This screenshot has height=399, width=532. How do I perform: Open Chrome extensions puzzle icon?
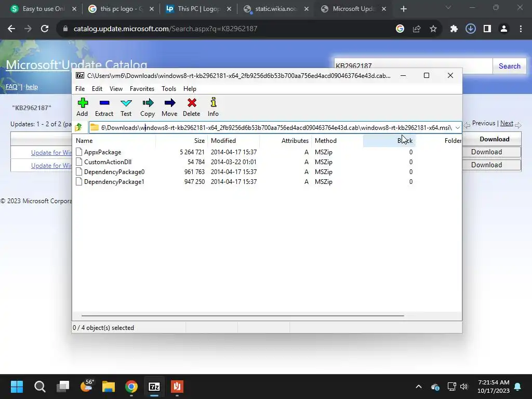454,29
